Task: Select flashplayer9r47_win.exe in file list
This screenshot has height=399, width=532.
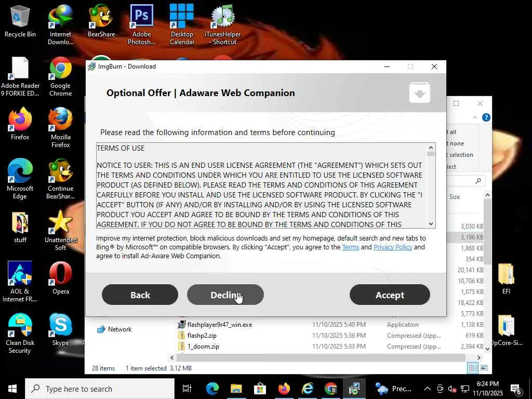Action: pos(216,324)
